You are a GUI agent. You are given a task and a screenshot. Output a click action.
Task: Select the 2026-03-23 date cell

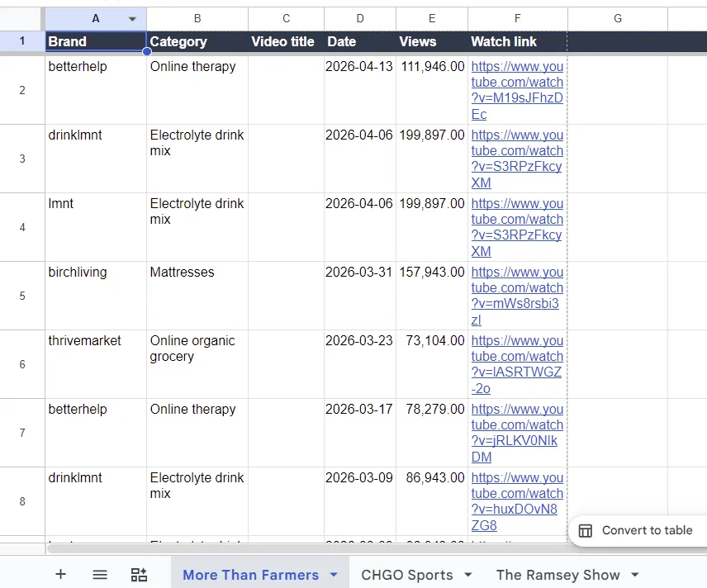[x=360, y=364]
